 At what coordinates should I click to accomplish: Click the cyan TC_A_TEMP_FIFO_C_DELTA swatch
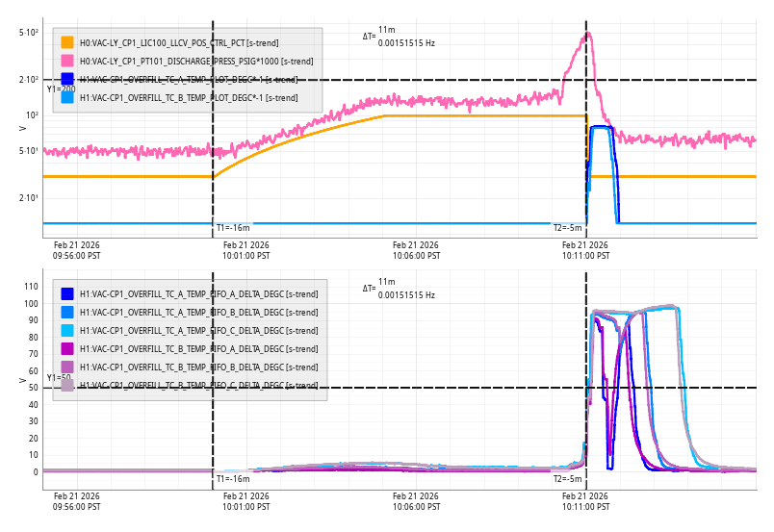(x=67, y=330)
